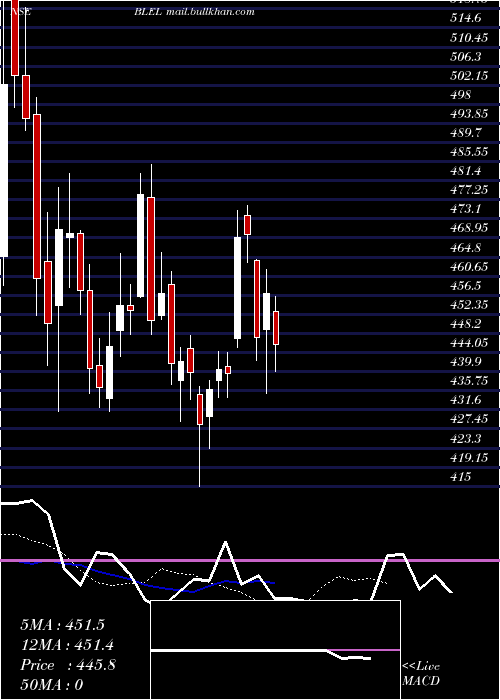Screen dimensions: 500x700
Task: Click the 481.4 price label
Action: (466, 171)
